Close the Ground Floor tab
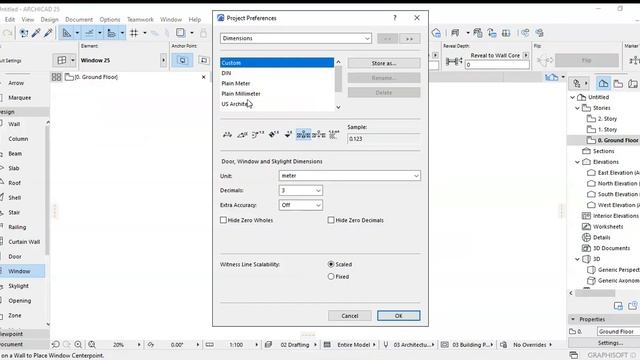This screenshot has width=640, height=360. (204, 77)
